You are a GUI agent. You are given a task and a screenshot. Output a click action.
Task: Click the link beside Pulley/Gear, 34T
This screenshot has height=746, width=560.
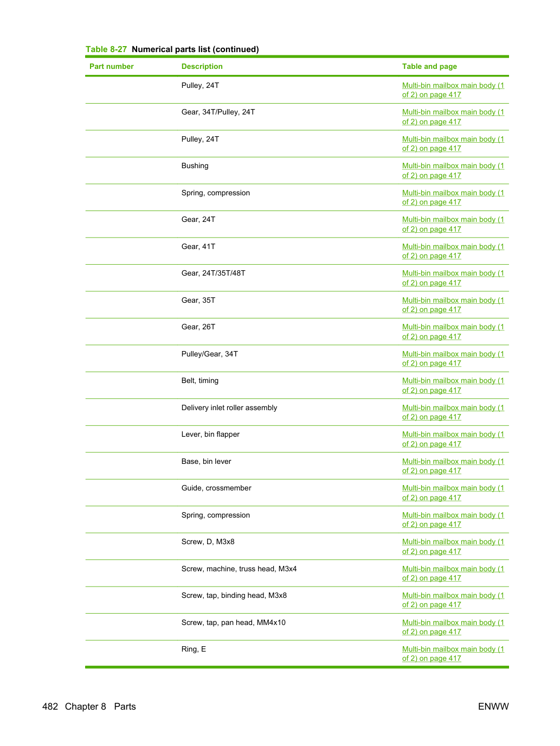tap(453, 359)
